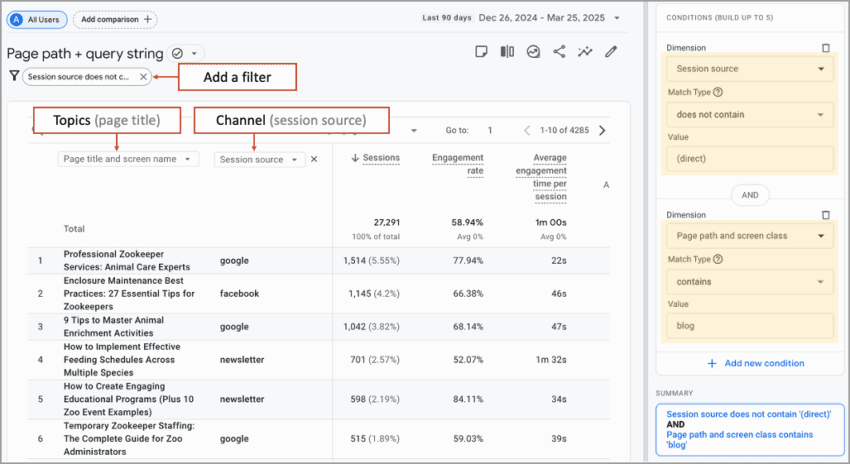Click help icon next to second Match Type
Viewport: 850px width, 464px height.
pyautogui.click(x=718, y=259)
